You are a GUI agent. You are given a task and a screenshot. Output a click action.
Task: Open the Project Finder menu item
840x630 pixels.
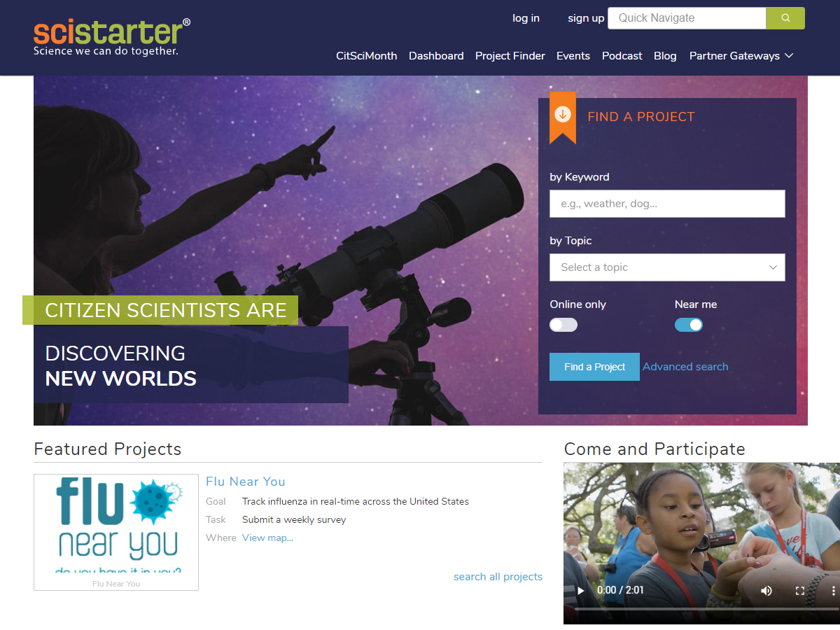point(510,56)
